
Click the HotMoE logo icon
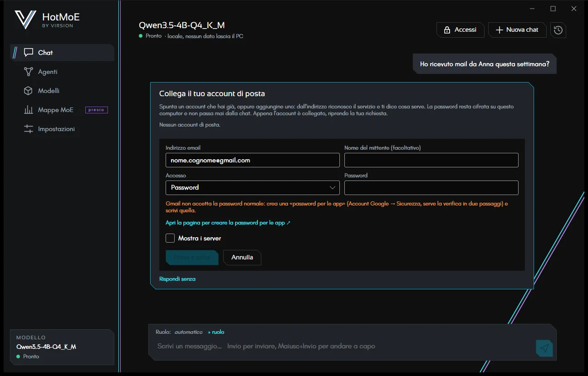pos(25,20)
